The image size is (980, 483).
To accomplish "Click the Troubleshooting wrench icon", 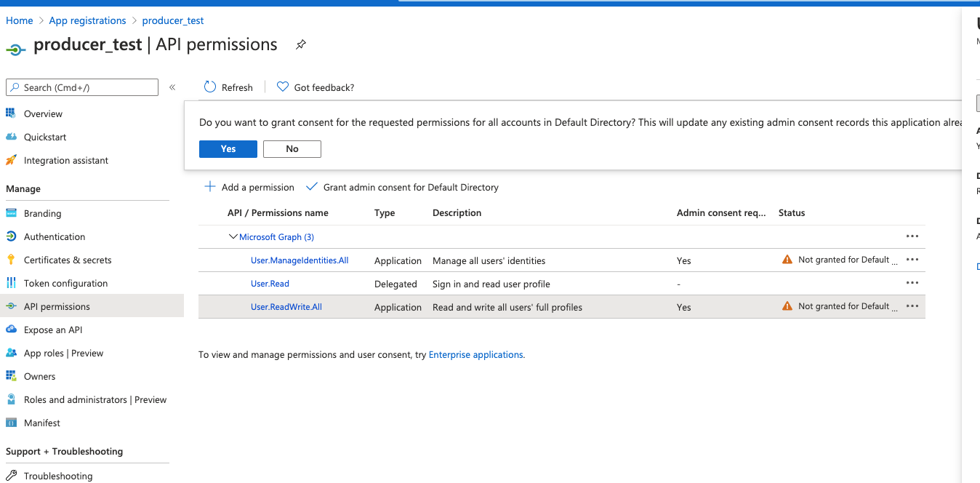I will pos(11,476).
